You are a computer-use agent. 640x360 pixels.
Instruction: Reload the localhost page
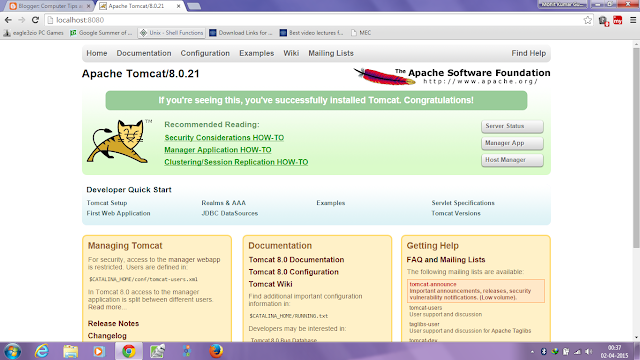(36, 20)
